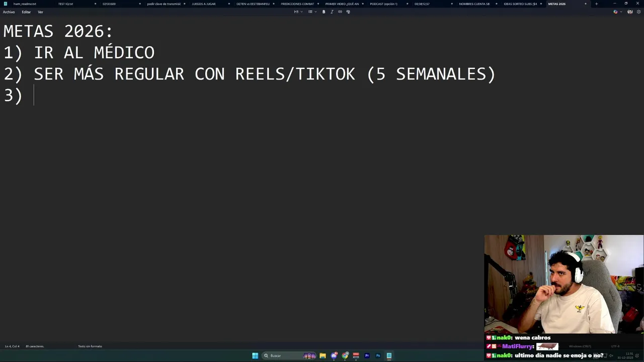644x362 pixels.
Task: Open the Notepad taskbar icon
Action: 389,356
